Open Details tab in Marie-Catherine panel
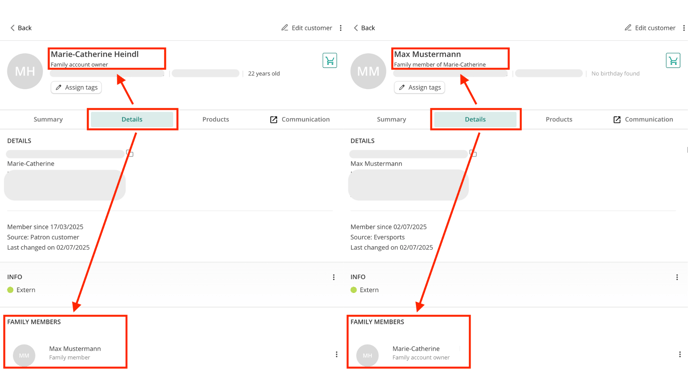The image size is (688, 387). (x=132, y=119)
